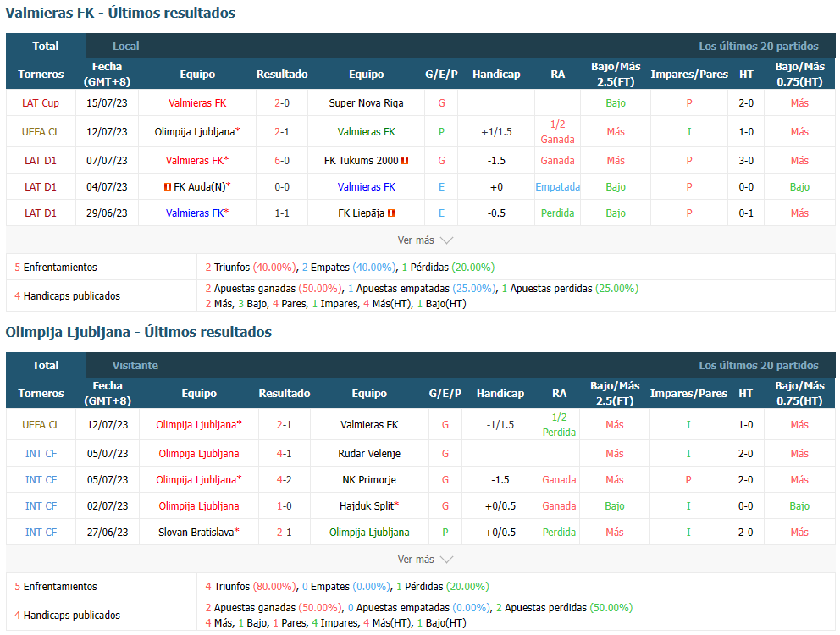
Task: Open LAT D1 link in 29/06/23 row
Action: pos(41,213)
